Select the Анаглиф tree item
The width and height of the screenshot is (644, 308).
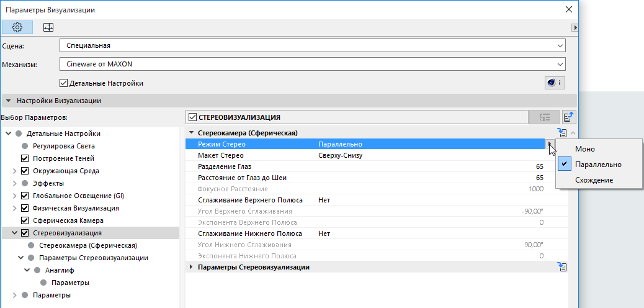[60, 270]
